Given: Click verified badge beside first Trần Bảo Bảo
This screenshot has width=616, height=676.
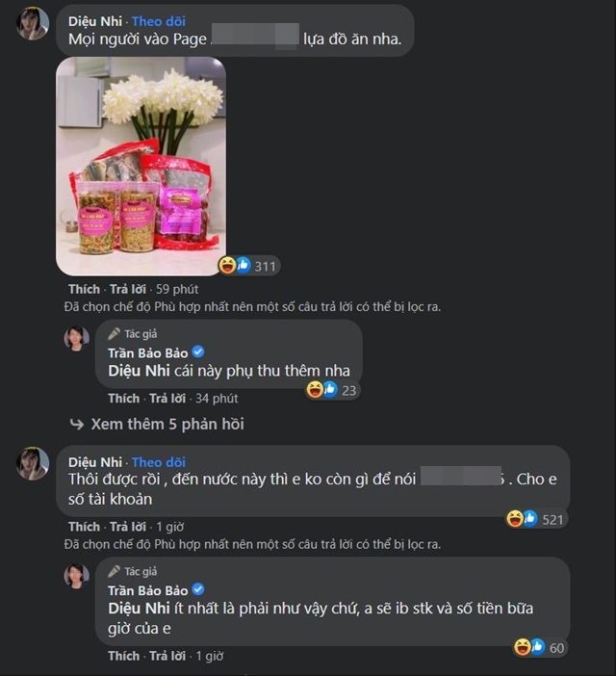Looking at the screenshot, I should [x=197, y=352].
